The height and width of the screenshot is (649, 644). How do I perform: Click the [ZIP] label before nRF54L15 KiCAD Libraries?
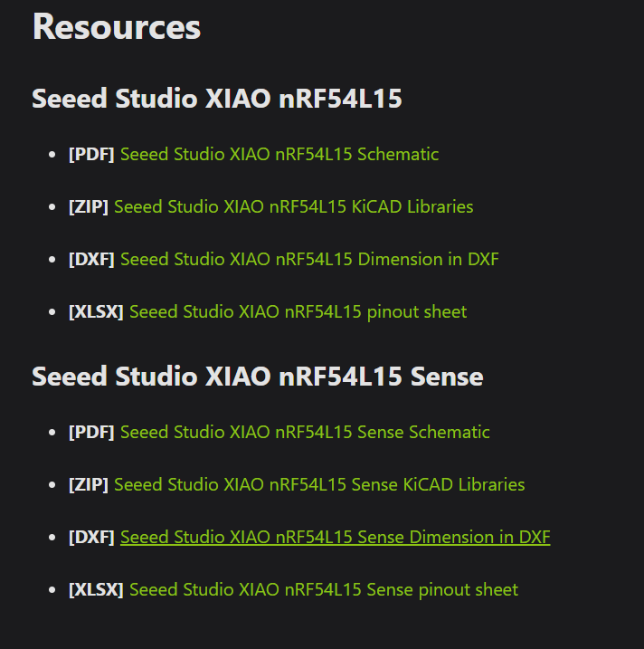[x=89, y=207]
